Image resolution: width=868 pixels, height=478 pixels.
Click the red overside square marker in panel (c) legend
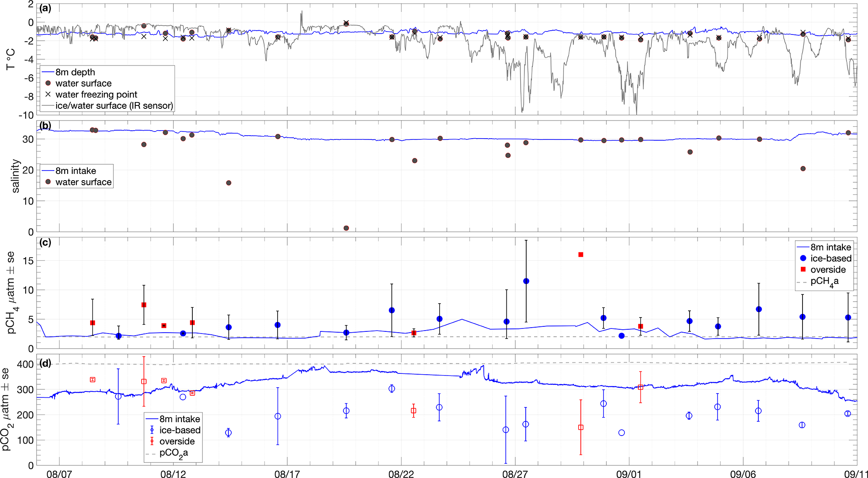click(803, 269)
